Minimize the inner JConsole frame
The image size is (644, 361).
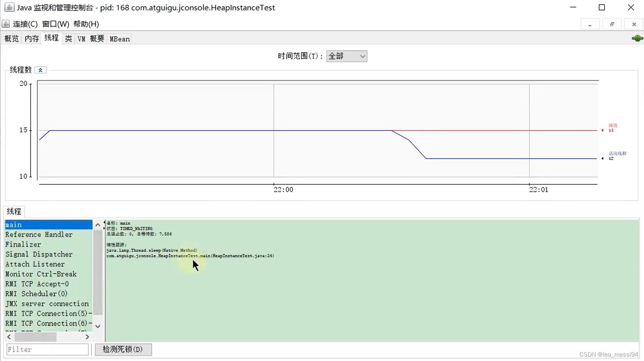tap(590, 24)
